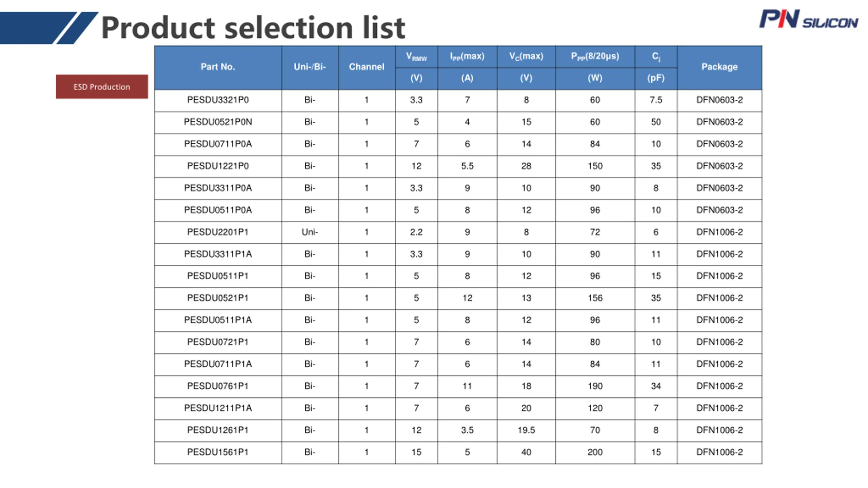Click the Product selection list title

tap(253, 28)
